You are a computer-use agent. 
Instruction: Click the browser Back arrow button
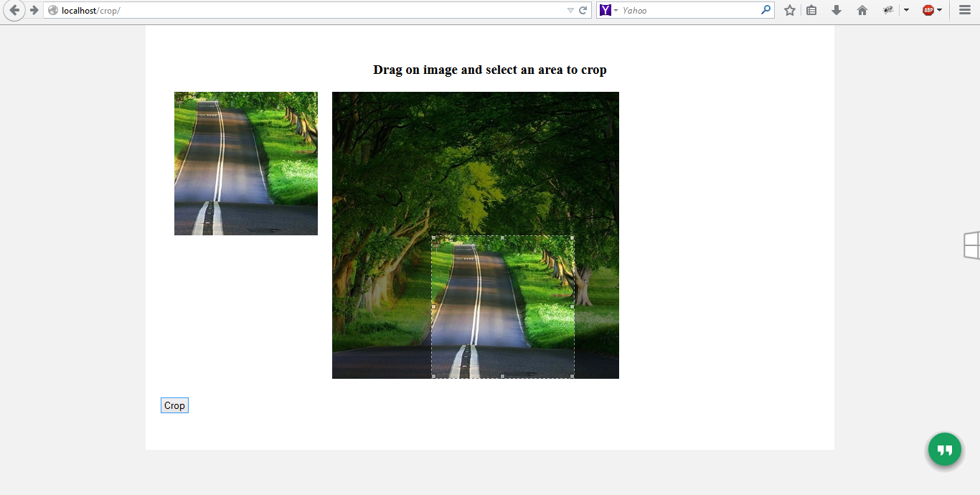(14, 10)
